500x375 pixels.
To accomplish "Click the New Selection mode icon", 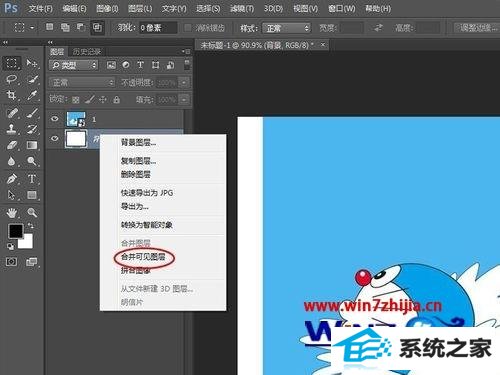I will [x=49, y=27].
